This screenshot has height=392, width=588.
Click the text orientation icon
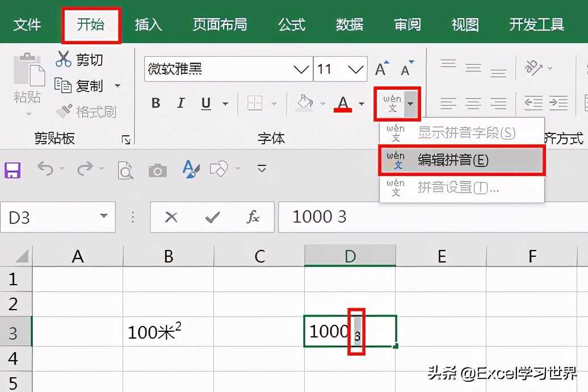[x=534, y=68]
